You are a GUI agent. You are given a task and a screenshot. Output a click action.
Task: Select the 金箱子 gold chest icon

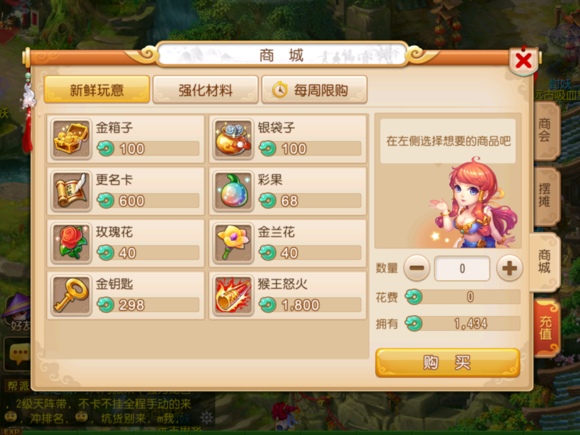pyautogui.click(x=71, y=139)
